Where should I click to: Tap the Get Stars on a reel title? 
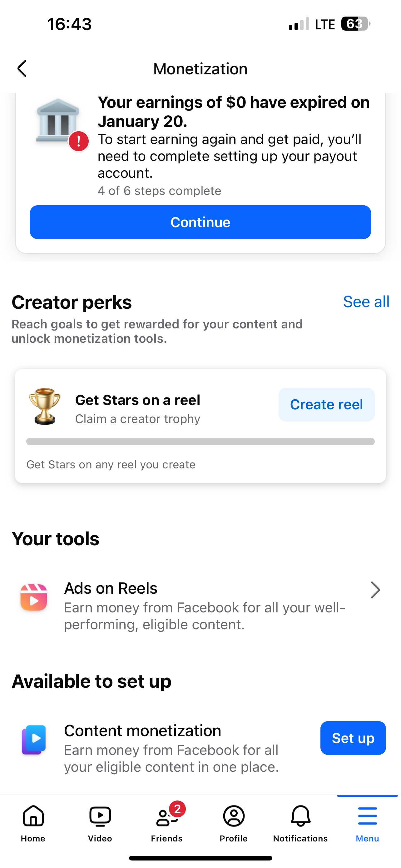[x=138, y=400]
